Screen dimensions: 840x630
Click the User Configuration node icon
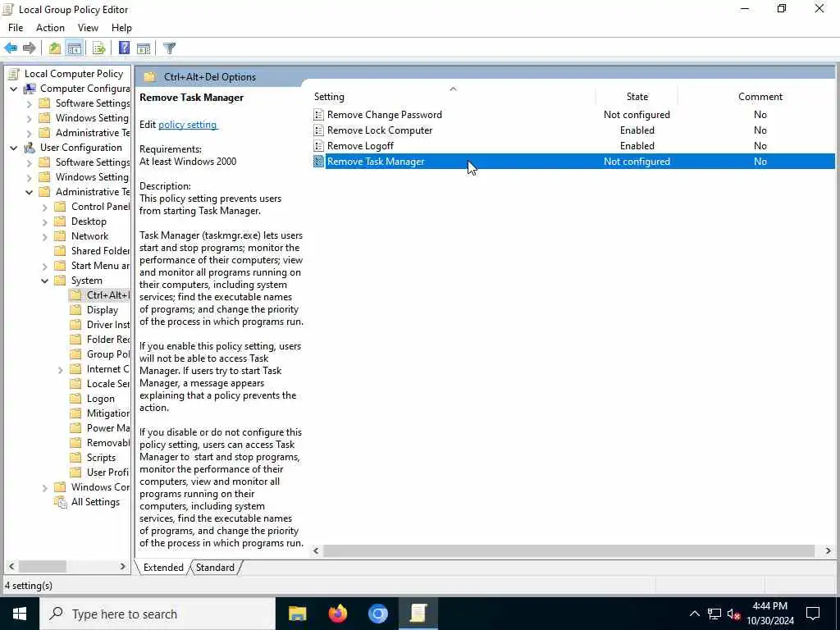point(30,148)
